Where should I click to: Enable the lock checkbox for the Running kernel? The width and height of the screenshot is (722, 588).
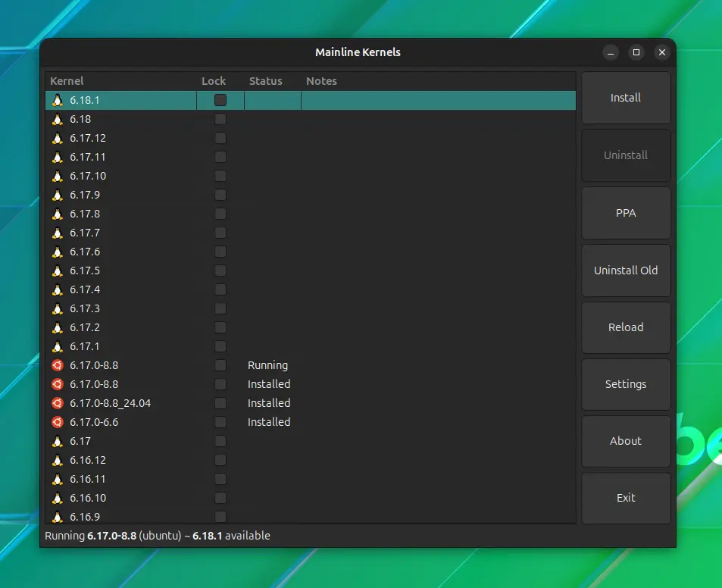click(220, 364)
